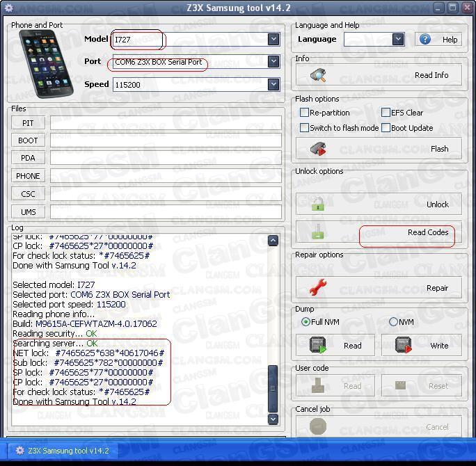The width and height of the screenshot is (476, 466).
Task: Click the PDA file button
Action: pyautogui.click(x=28, y=158)
